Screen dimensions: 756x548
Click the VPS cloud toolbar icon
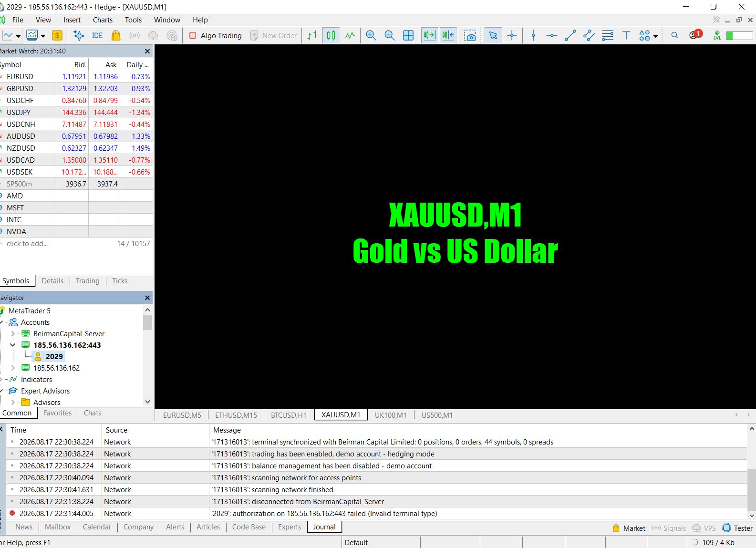(153, 35)
